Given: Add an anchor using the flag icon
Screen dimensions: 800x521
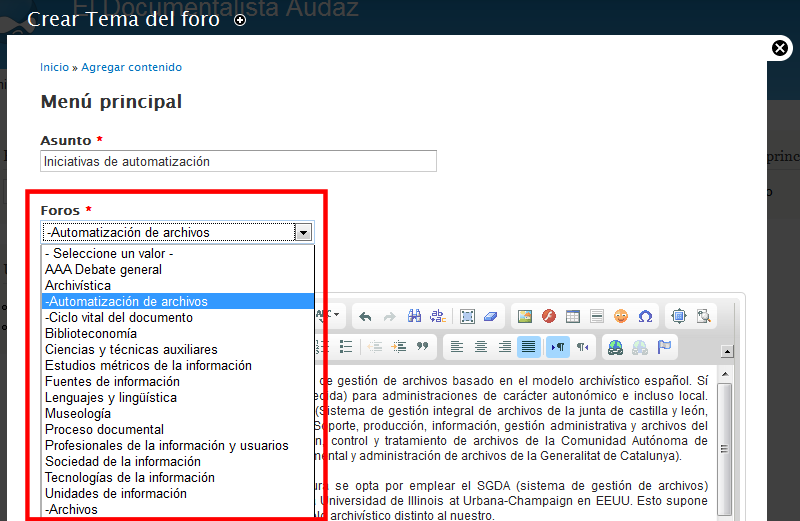Looking at the screenshot, I should click(664, 346).
